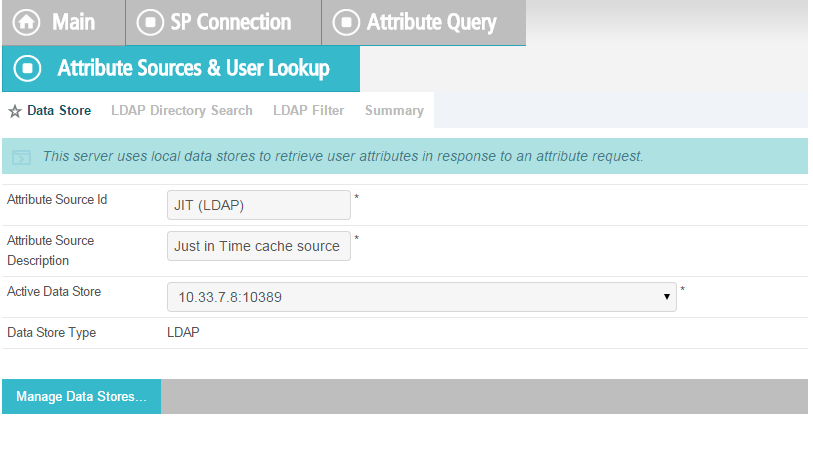The width and height of the screenshot is (813, 454).
Task: Open the Data Store sub-tab
Action: (59, 110)
